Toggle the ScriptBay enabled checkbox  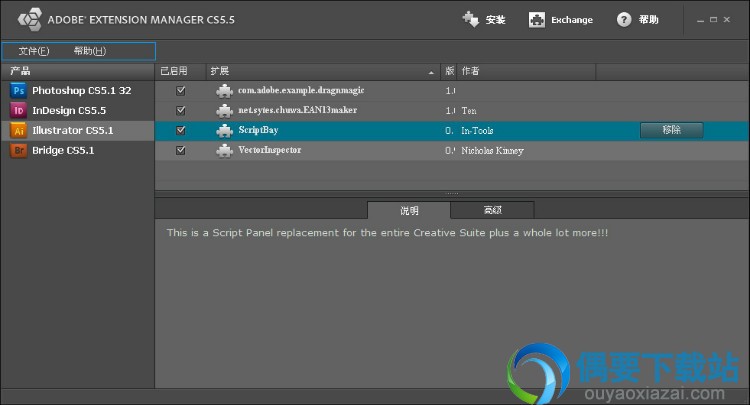180,130
